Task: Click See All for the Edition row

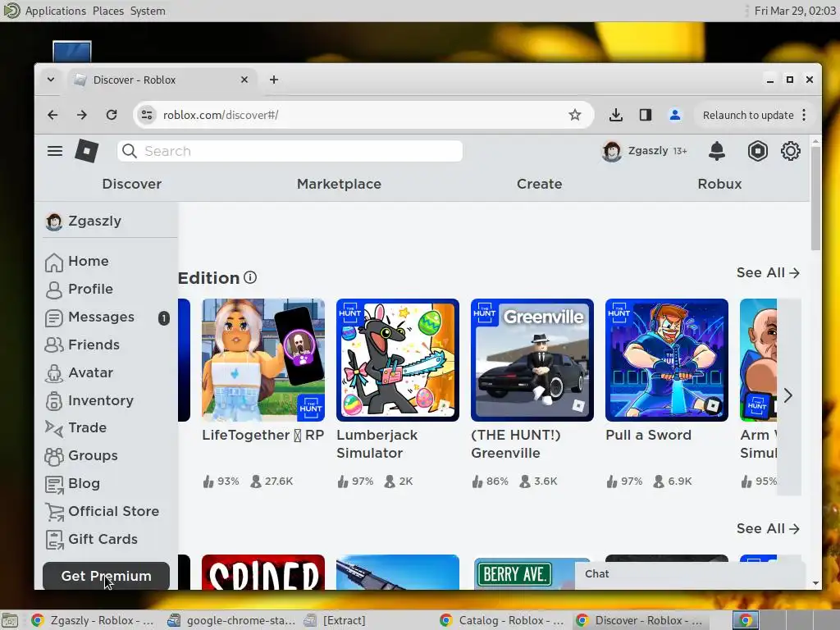Action: 768,272
